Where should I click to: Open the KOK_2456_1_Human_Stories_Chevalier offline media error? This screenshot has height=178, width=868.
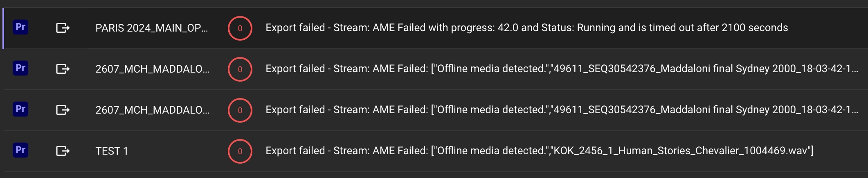coord(539,151)
